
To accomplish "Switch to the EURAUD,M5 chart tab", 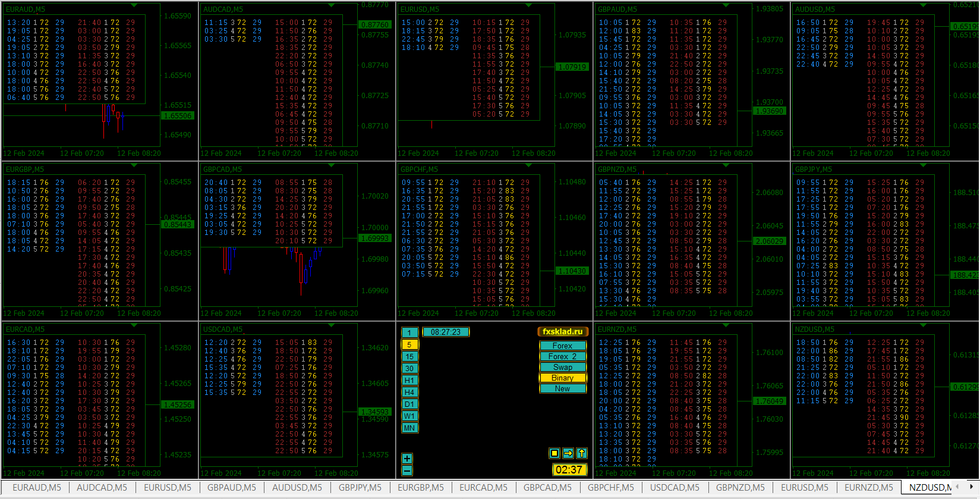I will (37, 488).
